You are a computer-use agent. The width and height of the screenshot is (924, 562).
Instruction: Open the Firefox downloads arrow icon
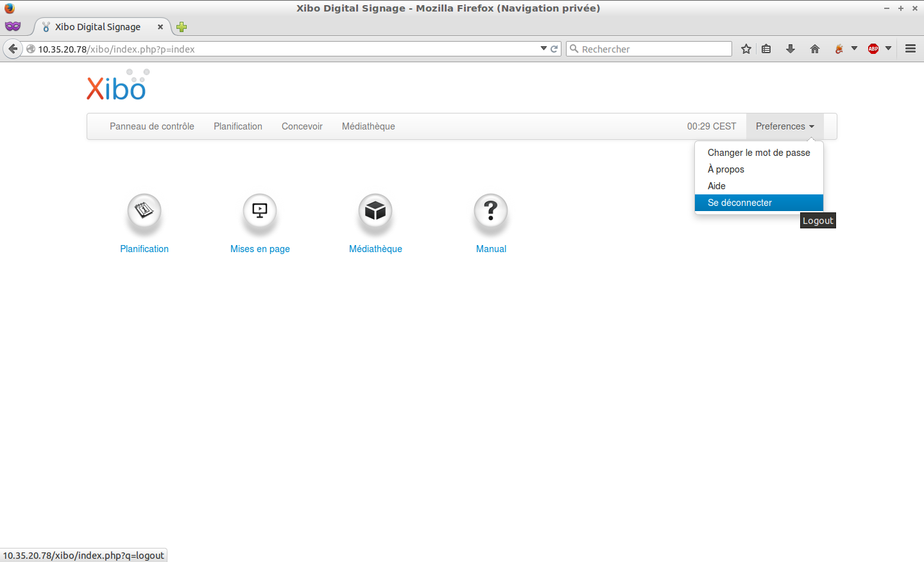pyautogui.click(x=791, y=49)
